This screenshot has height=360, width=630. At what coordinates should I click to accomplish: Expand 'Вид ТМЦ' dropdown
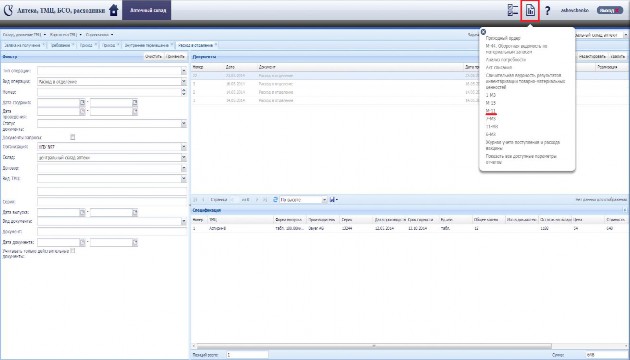coord(184,178)
